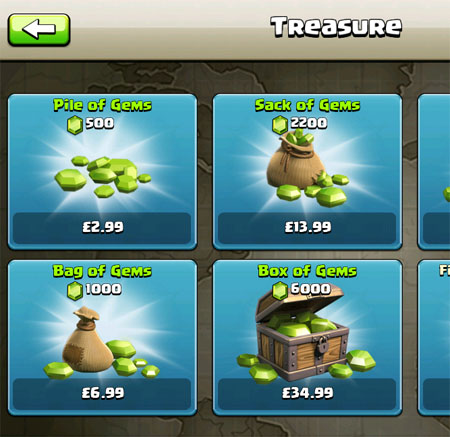The width and height of the screenshot is (450, 437).
Task: Buy Pile of Gems for £2.99
Action: [102, 228]
